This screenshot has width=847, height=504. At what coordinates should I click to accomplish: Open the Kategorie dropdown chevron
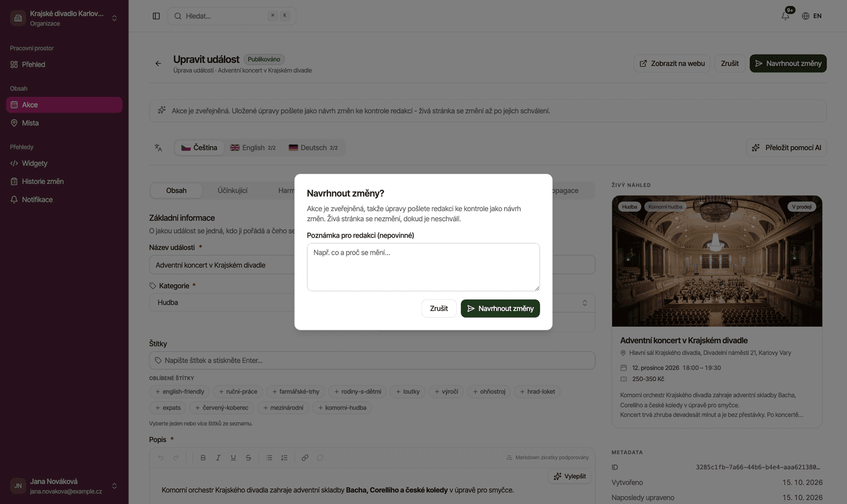[584, 303]
